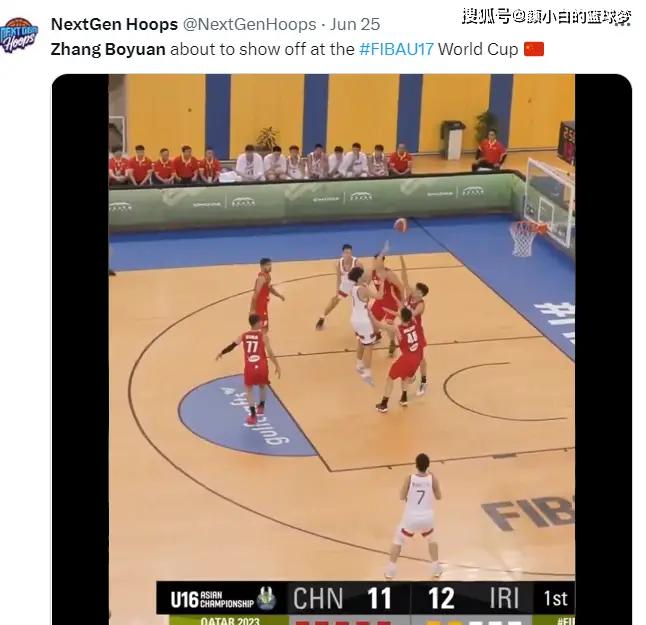Play the embedded basketball video
The height and width of the screenshot is (625, 646).
342,349
